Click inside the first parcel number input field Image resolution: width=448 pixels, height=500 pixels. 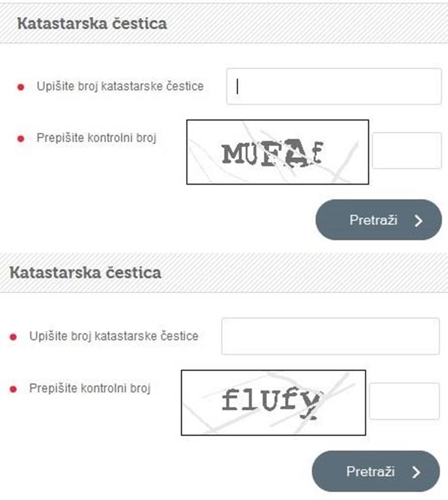tap(333, 86)
